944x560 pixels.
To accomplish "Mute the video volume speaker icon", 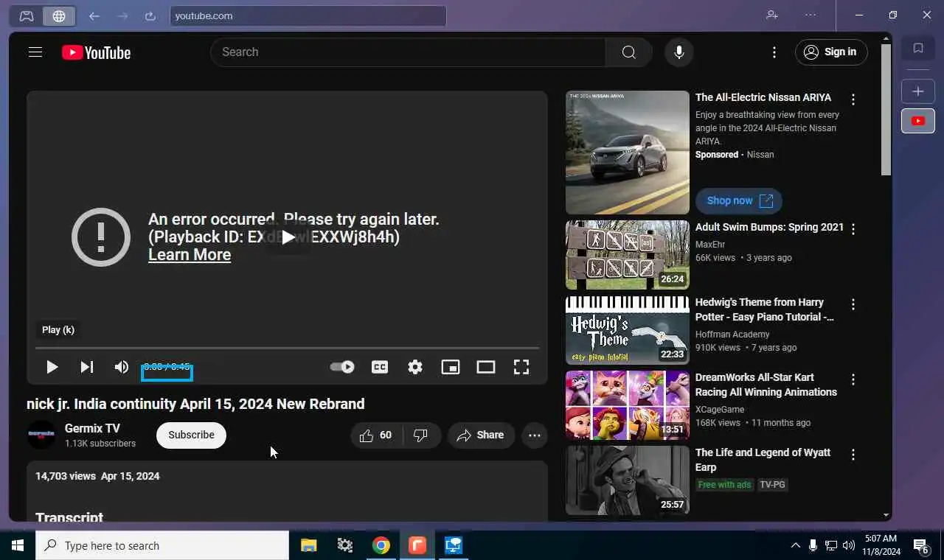I will click(122, 367).
